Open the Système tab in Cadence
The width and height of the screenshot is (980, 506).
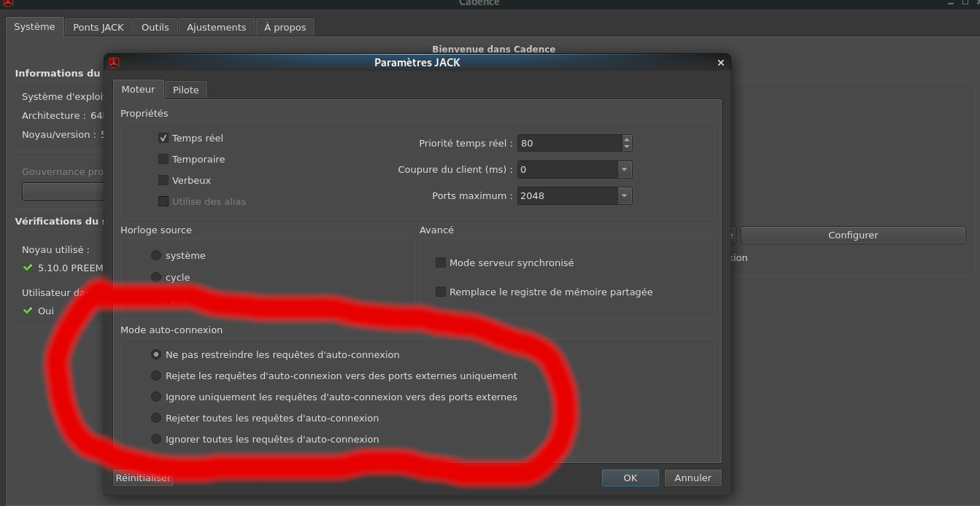coord(34,27)
